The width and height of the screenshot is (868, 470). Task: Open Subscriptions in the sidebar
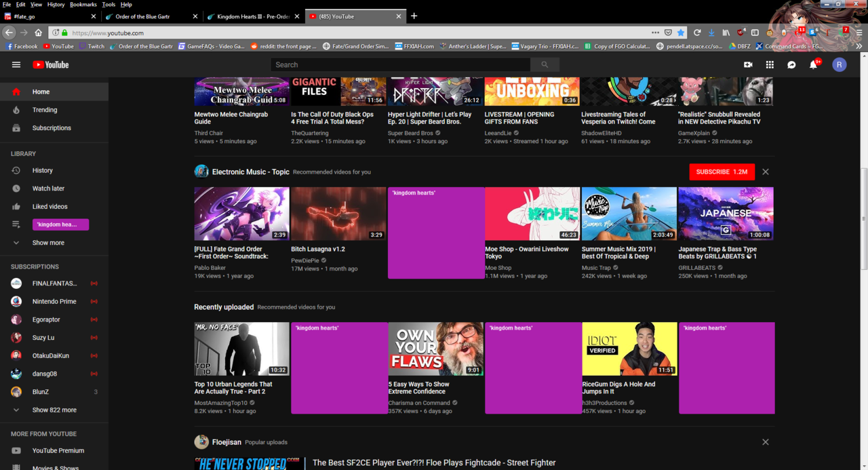click(x=54, y=128)
